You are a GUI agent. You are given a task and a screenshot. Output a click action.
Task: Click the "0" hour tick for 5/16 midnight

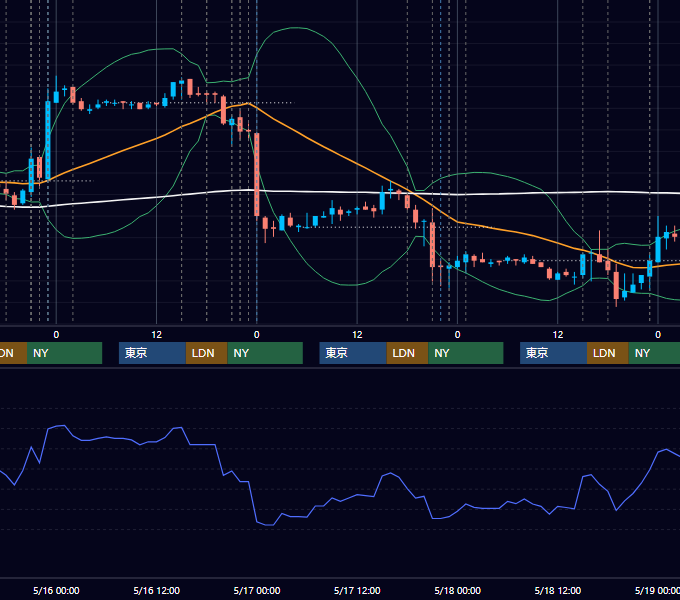(56, 335)
